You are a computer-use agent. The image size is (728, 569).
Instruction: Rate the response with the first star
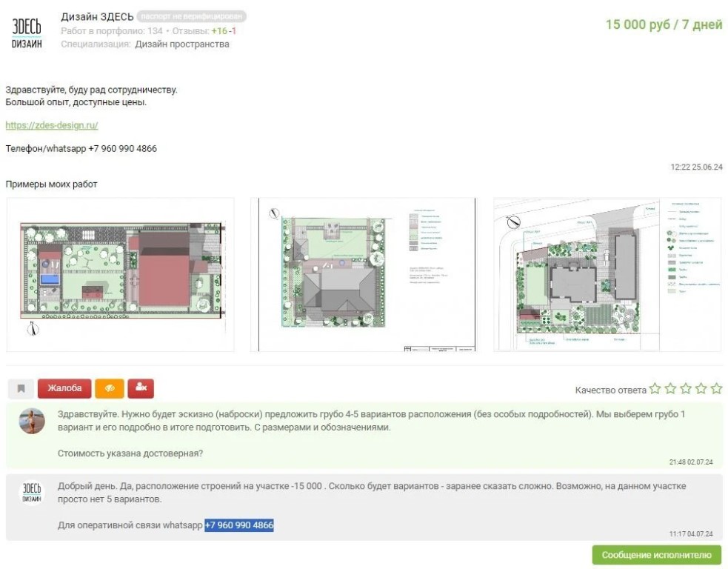click(655, 389)
